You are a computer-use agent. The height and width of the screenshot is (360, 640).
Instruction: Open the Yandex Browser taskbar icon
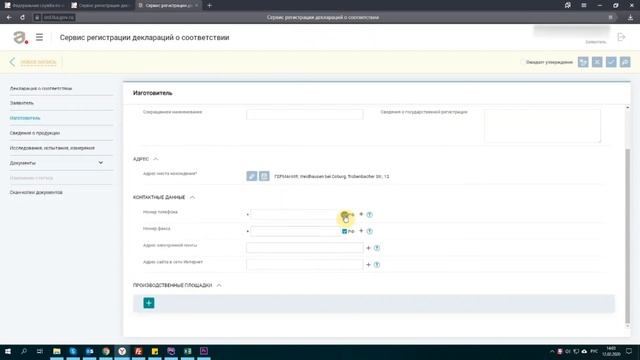(x=122, y=351)
